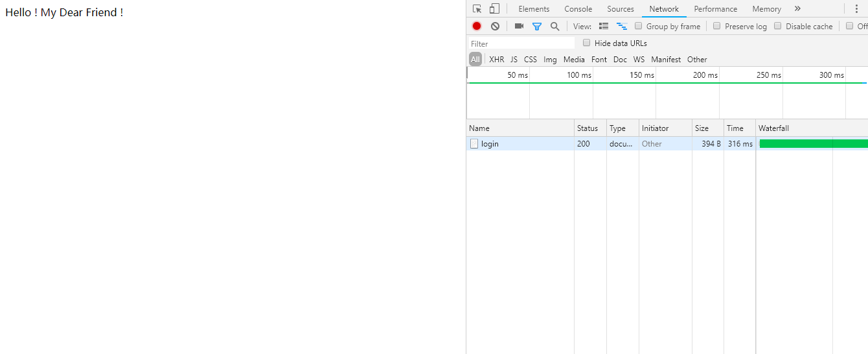Sort by the Initiator column header
This screenshot has height=354, width=868.
[x=665, y=128]
